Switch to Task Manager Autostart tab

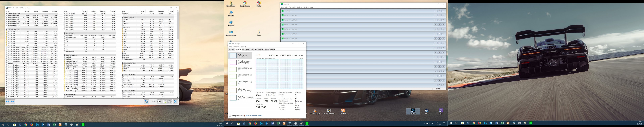point(254,49)
